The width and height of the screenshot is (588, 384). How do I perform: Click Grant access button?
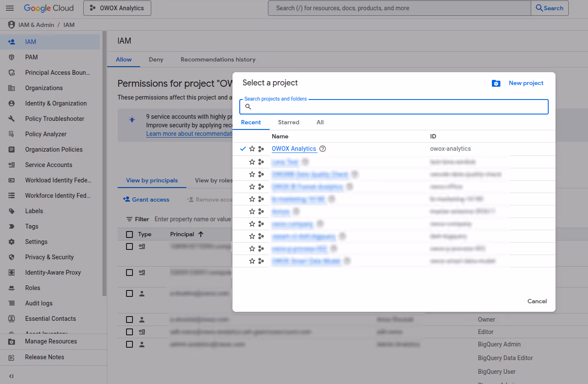pyautogui.click(x=146, y=199)
